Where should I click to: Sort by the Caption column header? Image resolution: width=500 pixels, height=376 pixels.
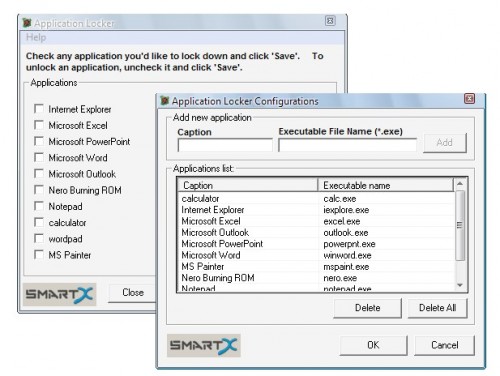(247, 185)
